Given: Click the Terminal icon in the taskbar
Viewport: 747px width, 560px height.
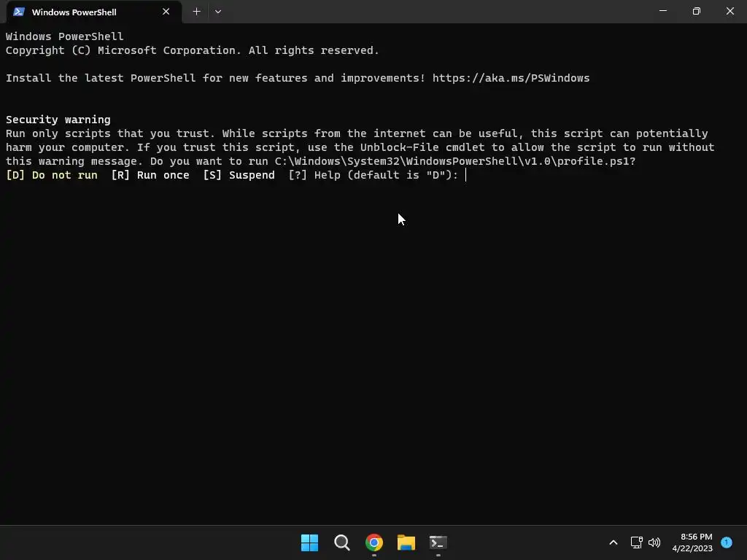Looking at the screenshot, I should [438, 542].
